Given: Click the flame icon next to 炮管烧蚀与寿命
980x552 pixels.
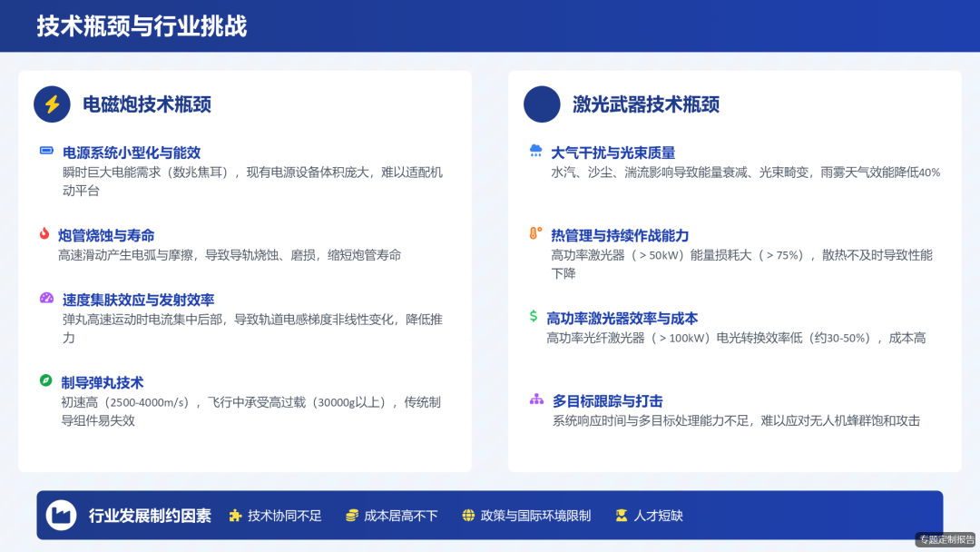Looking at the screenshot, I should click(x=44, y=234).
